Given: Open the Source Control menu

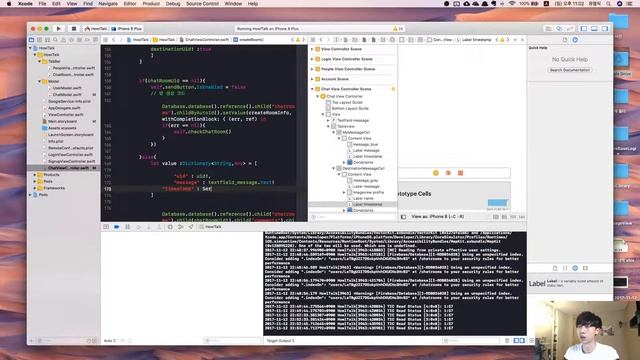Looking at the screenshot, I should (202, 4).
